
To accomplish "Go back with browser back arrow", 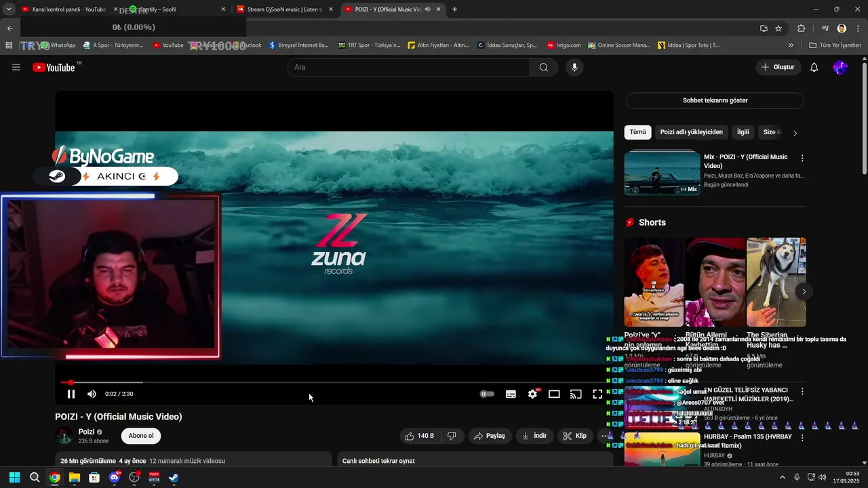I will pyautogui.click(x=9, y=28).
